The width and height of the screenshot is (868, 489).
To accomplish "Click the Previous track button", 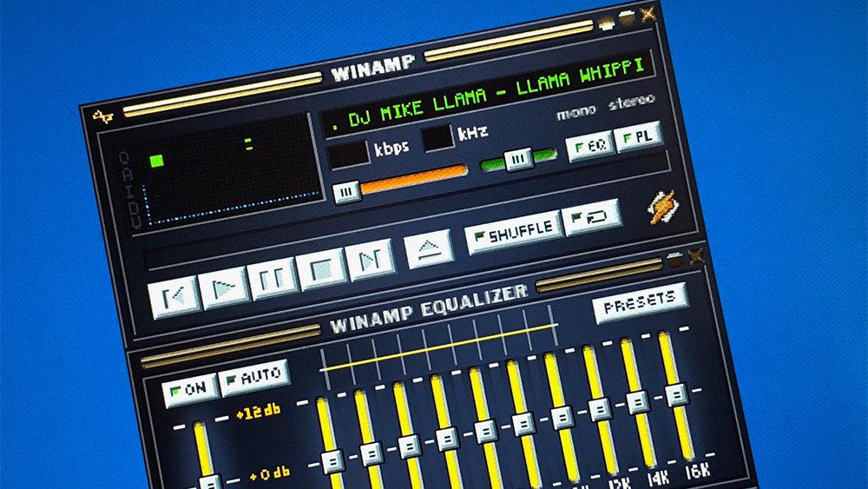I will 174,297.
